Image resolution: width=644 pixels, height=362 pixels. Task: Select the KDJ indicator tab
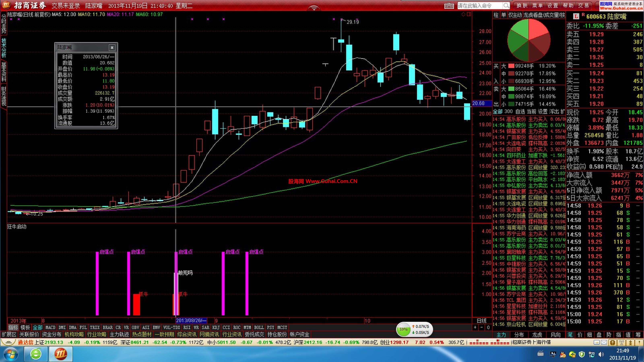pos(216,327)
